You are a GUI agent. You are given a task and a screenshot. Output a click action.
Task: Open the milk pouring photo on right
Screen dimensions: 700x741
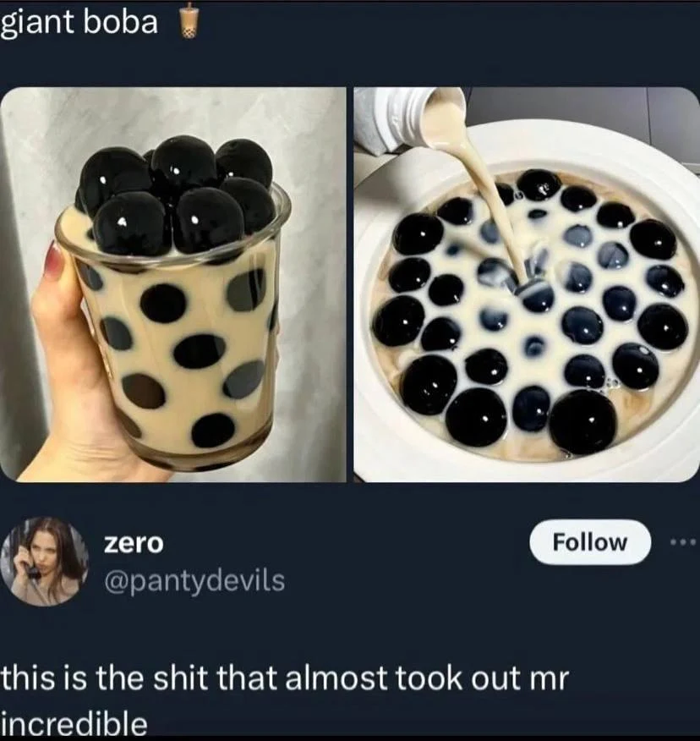point(527,284)
